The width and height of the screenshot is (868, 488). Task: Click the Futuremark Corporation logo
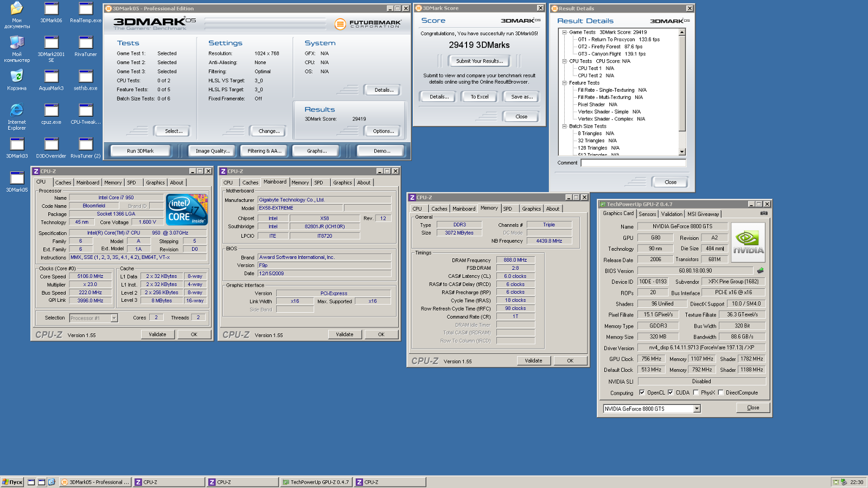[x=368, y=24]
